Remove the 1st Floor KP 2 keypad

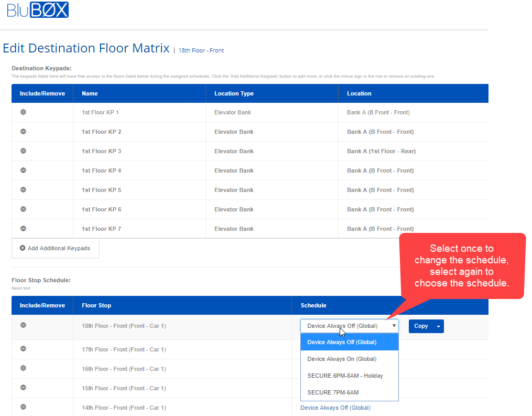tap(23, 132)
